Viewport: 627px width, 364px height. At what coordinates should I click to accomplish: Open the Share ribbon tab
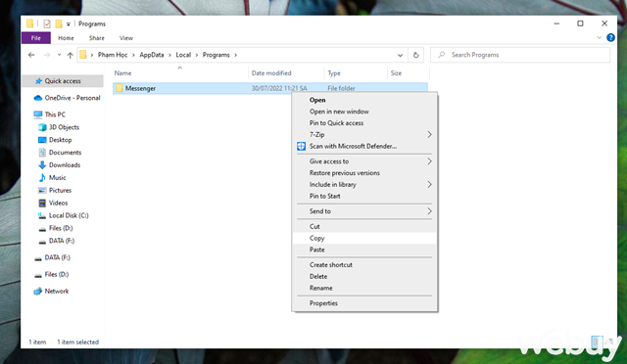pos(97,38)
